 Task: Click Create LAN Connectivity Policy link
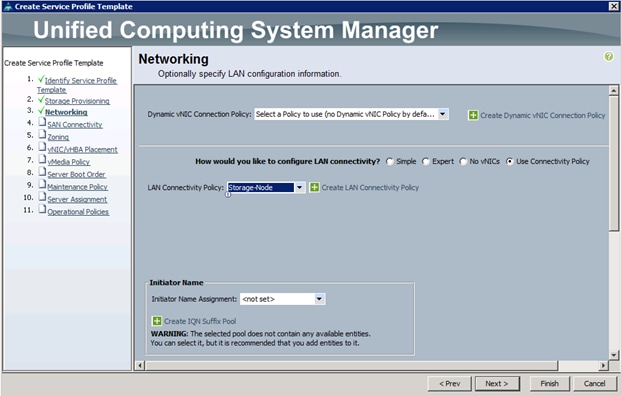point(370,188)
